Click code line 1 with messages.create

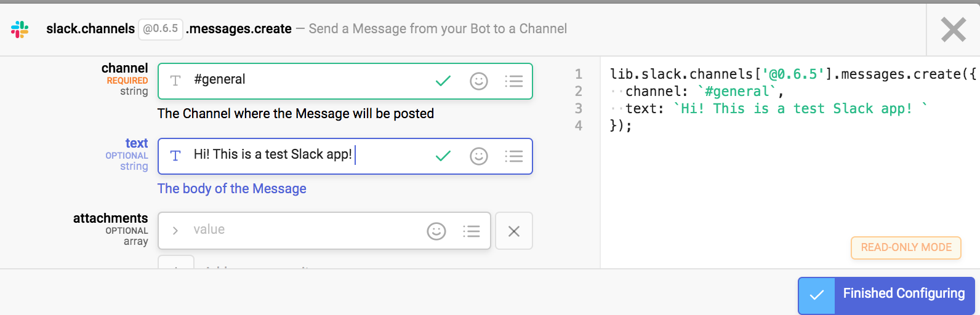pyautogui.click(x=793, y=74)
